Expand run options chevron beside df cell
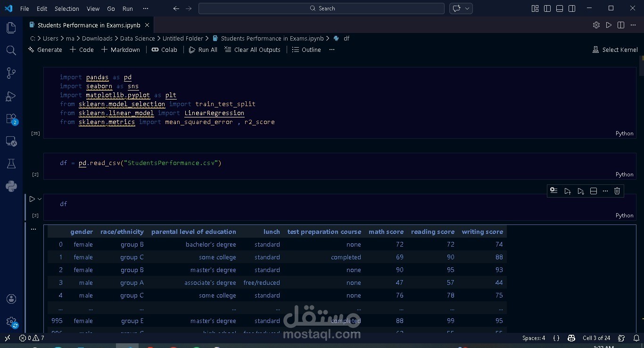The width and height of the screenshot is (644, 348). point(40,199)
